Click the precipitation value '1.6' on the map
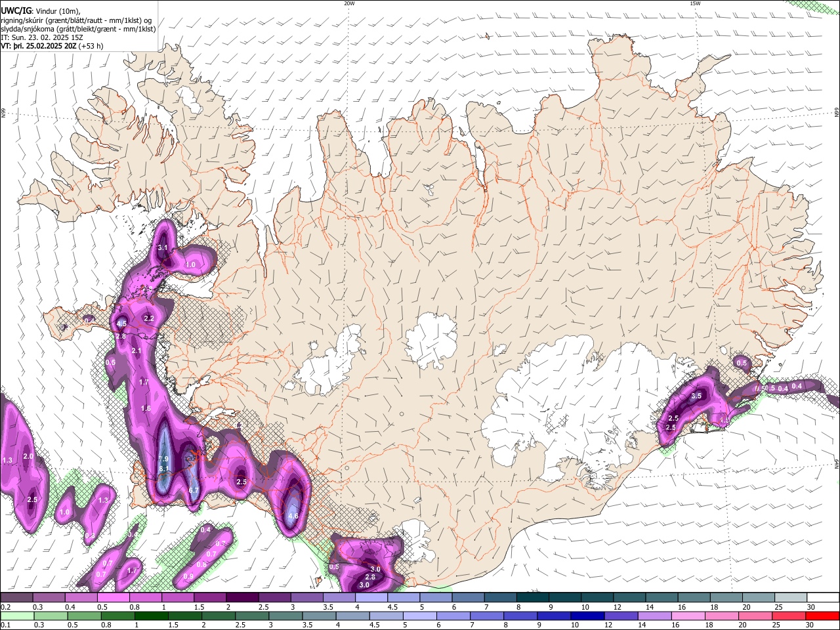Viewport: 840px width, 630px height. [x=146, y=409]
